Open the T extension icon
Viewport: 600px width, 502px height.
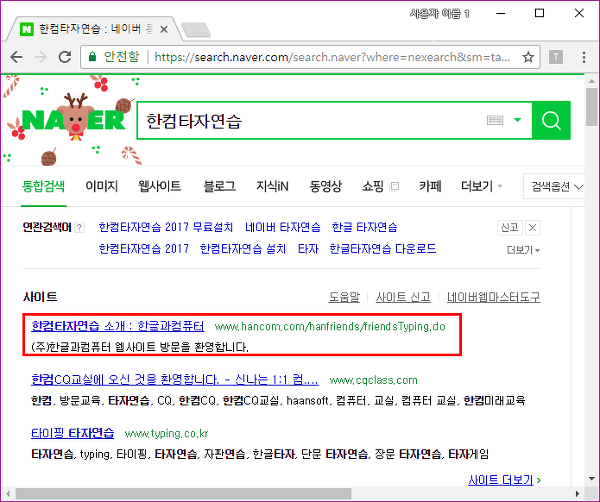pos(556,57)
